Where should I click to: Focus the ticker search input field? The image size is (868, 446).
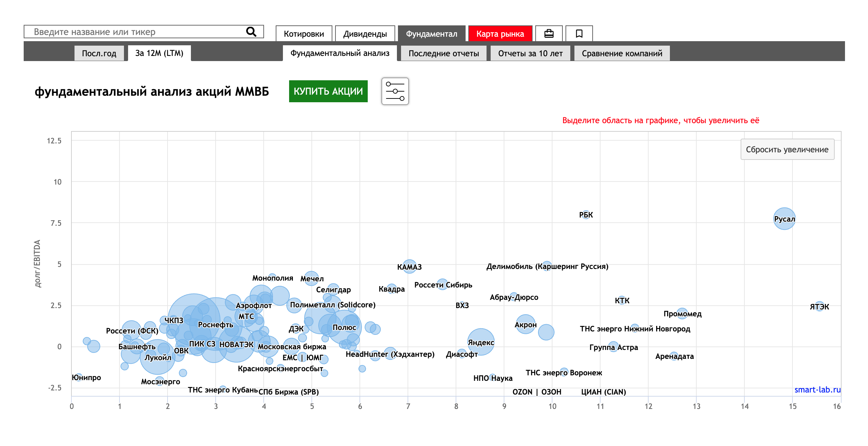click(144, 32)
